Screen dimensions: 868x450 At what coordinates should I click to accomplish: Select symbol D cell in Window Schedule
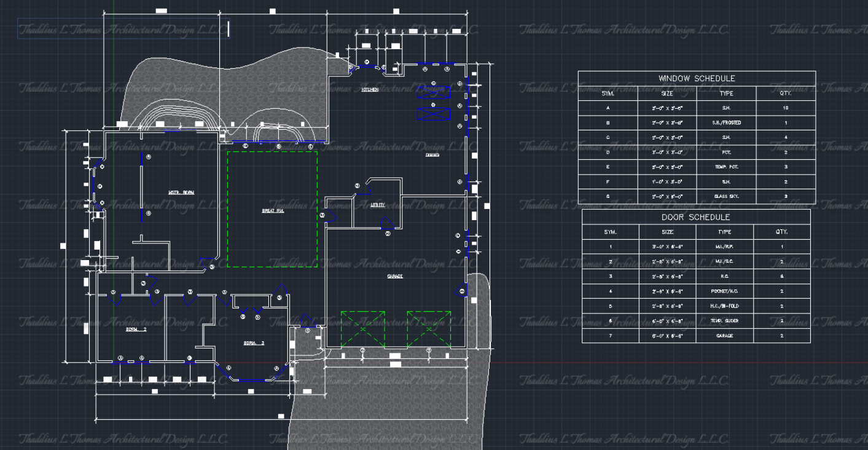(x=608, y=152)
